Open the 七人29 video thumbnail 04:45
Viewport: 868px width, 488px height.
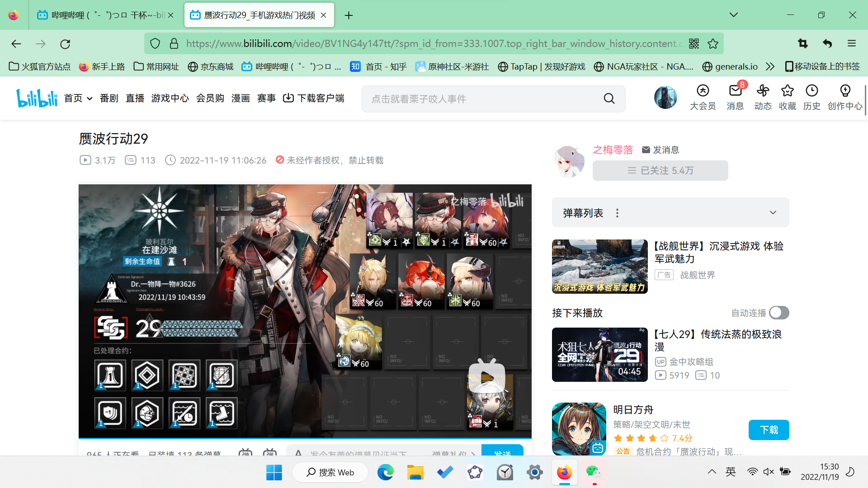pos(599,354)
